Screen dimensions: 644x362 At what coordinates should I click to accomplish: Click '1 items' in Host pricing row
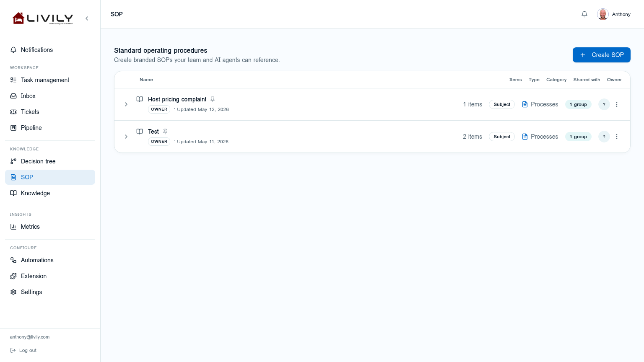(473, 104)
